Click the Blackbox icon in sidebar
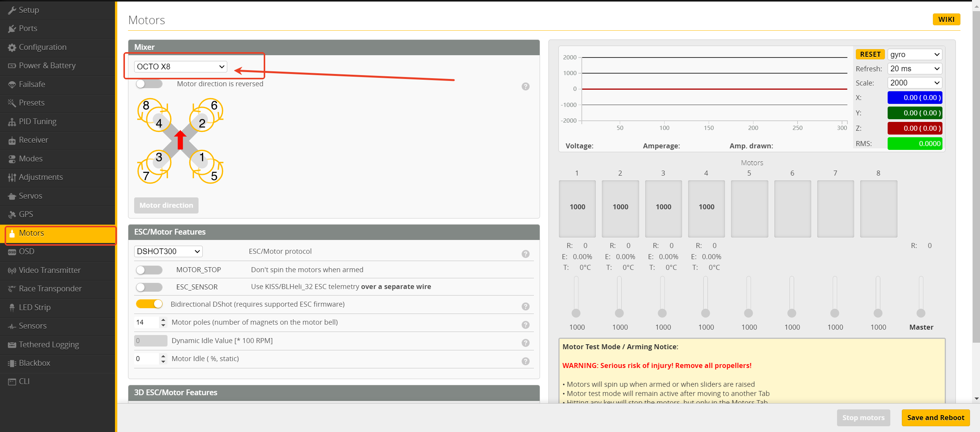 click(12, 363)
